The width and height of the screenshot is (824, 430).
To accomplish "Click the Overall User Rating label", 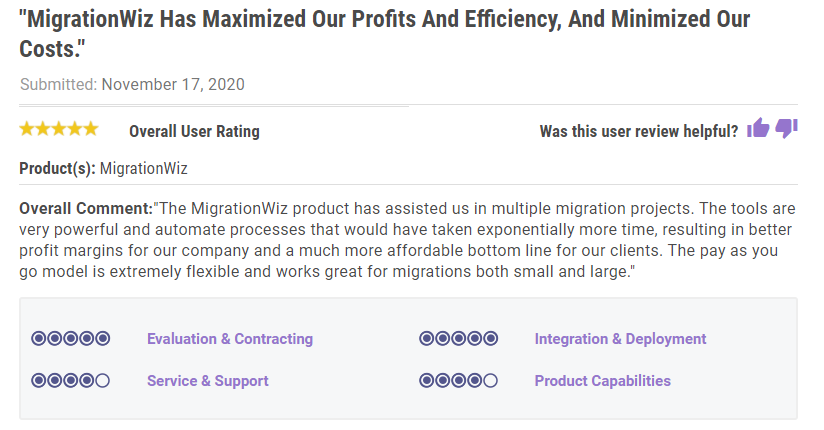I will pos(194,131).
